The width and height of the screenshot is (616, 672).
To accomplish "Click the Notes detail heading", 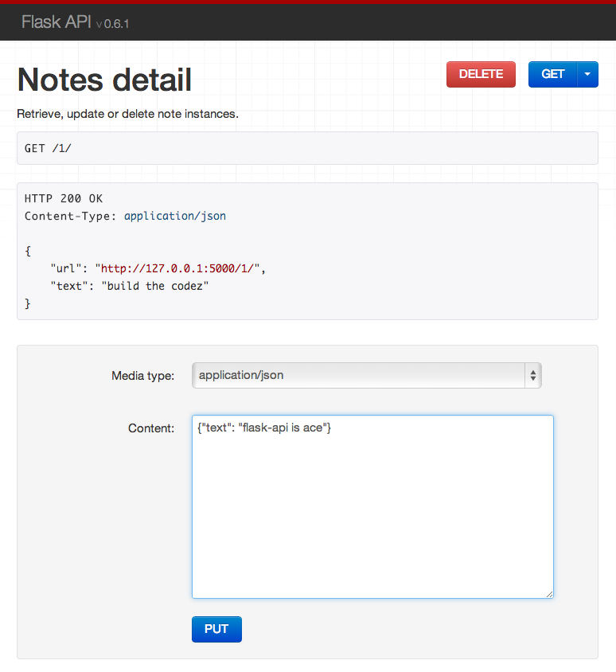I will click(104, 80).
